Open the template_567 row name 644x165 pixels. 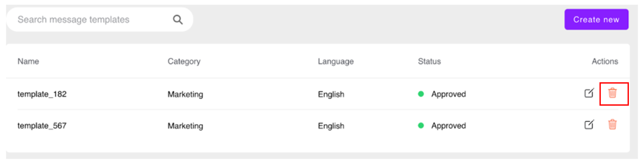coord(42,126)
